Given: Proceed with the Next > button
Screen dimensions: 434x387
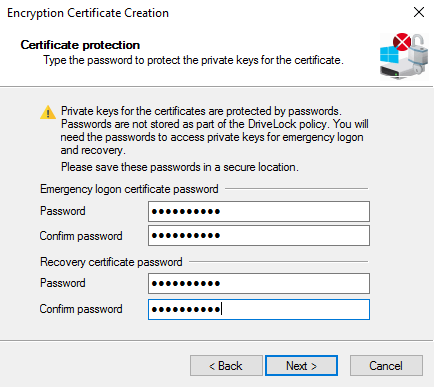Looking at the screenshot, I should 301,366.
